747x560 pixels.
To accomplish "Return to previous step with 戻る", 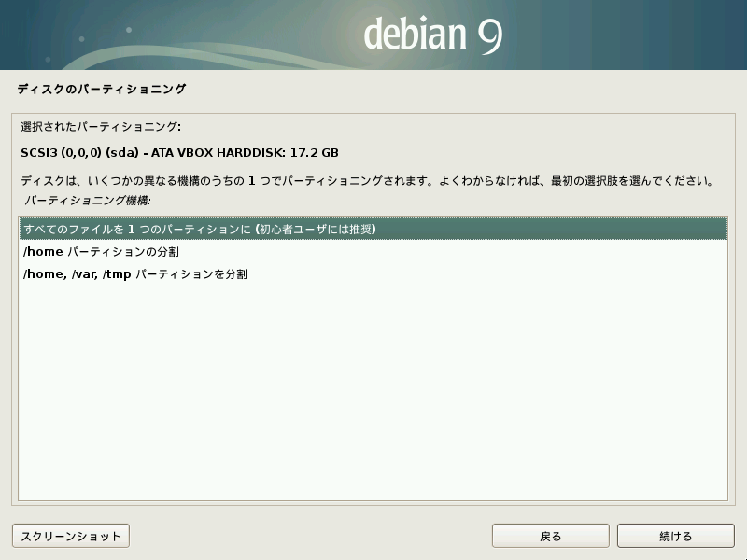I will pos(550,536).
